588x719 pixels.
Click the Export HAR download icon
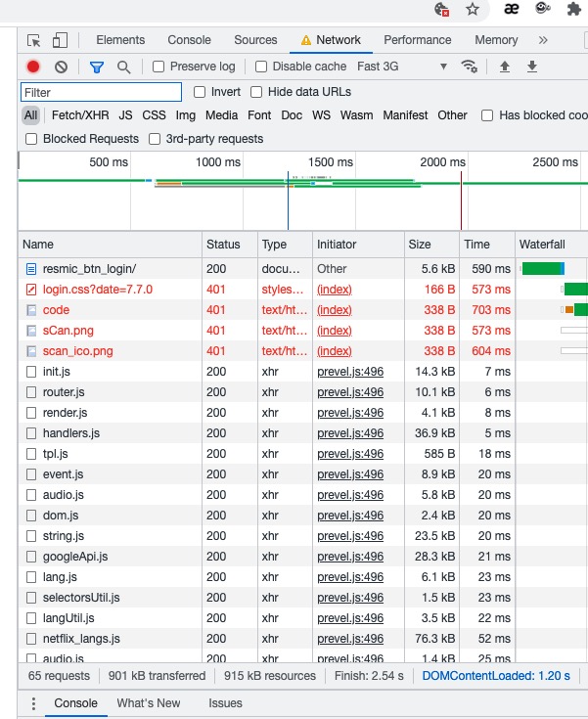tap(532, 67)
